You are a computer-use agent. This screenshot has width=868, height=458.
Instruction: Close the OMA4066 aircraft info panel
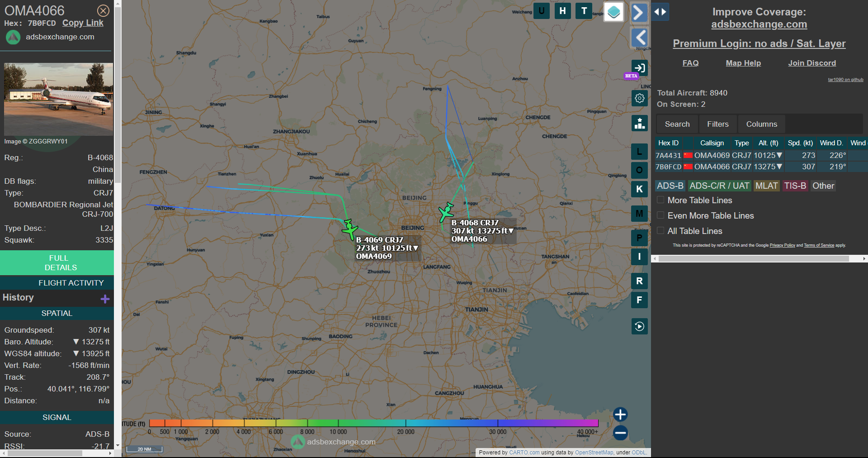(x=103, y=10)
